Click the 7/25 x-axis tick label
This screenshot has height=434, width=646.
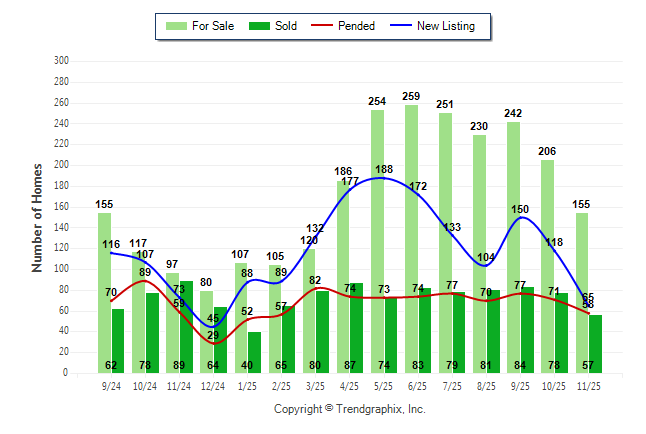pos(452,386)
